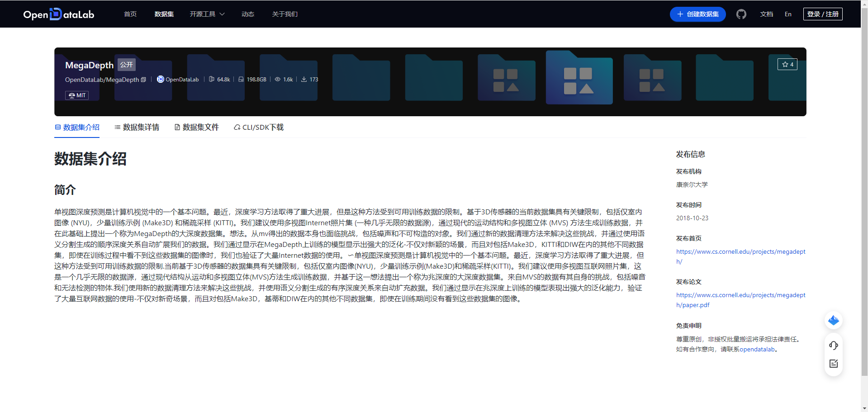868x412 pixels.
Task: Expand the 开源工具 dropdown menu
Action: tap(207, 14)
